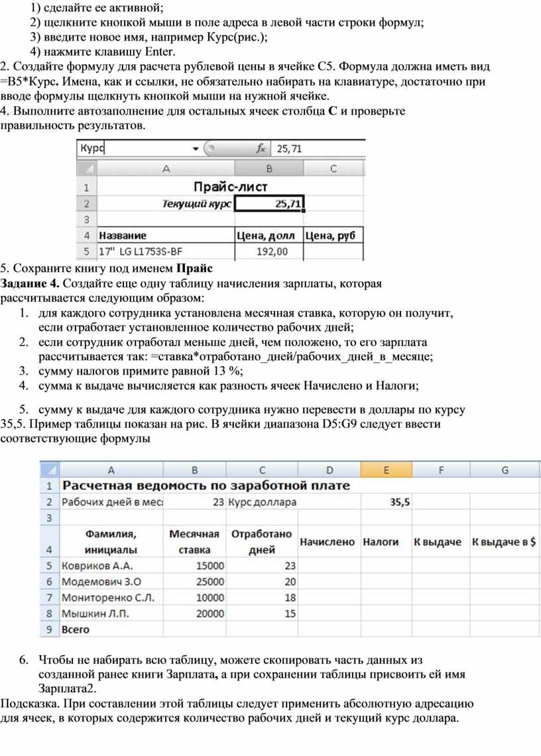Click the title Расчетная ведомость по заработной плате
The height and width of the screenshot is (756, 541).
pos(206,485)
